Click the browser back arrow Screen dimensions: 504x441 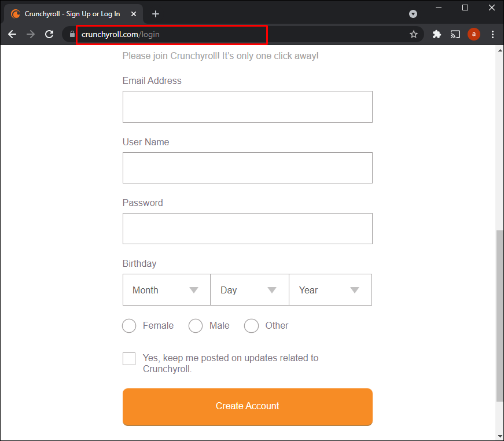coord(12,34)
